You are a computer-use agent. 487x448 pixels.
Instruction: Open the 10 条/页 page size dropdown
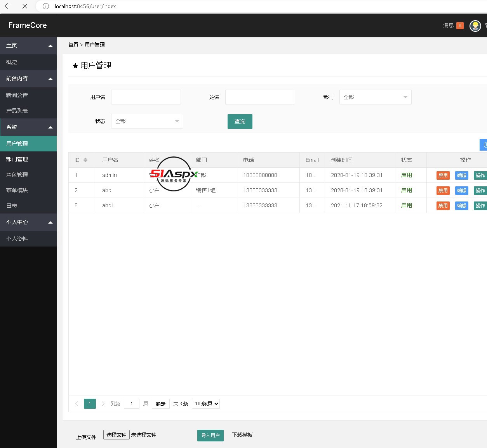206,404
